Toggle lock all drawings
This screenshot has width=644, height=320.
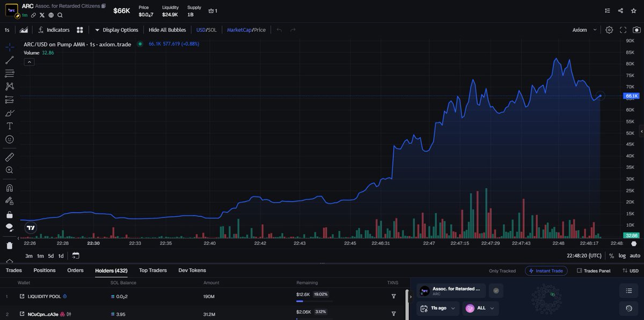click(x=10, y=214)
